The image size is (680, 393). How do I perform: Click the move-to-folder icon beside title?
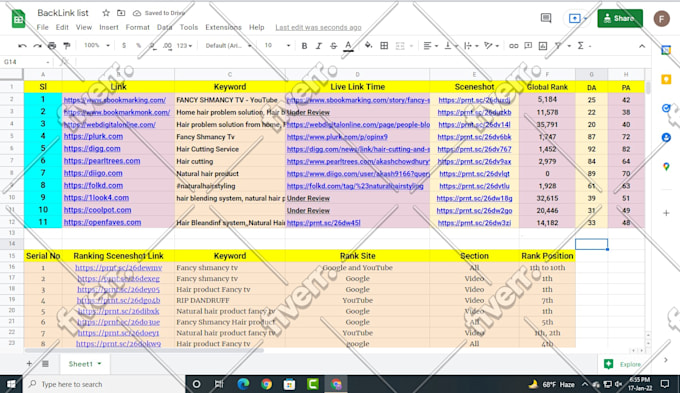click(x=121, y=13)
